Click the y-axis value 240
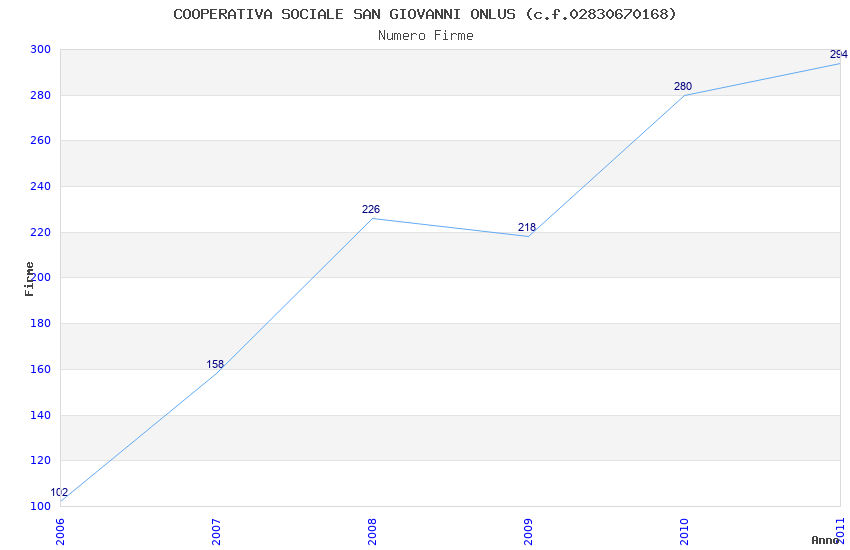Viewport: 850px width, 550px height. [x=41, y=186]
